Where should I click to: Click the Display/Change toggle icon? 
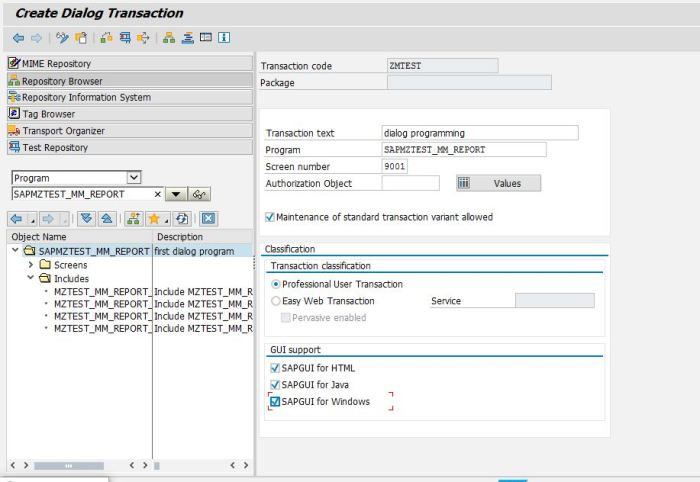click(62, 38)
